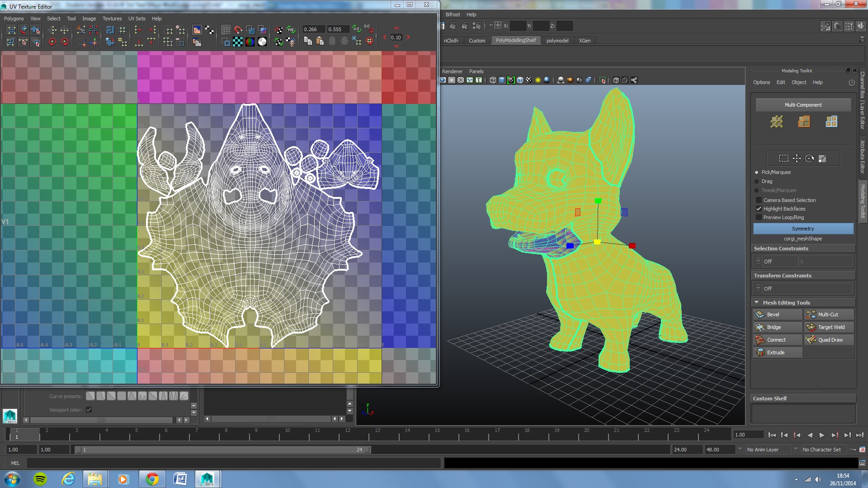Click the yellow light icon in viewport toolbar

coord(538,80)
